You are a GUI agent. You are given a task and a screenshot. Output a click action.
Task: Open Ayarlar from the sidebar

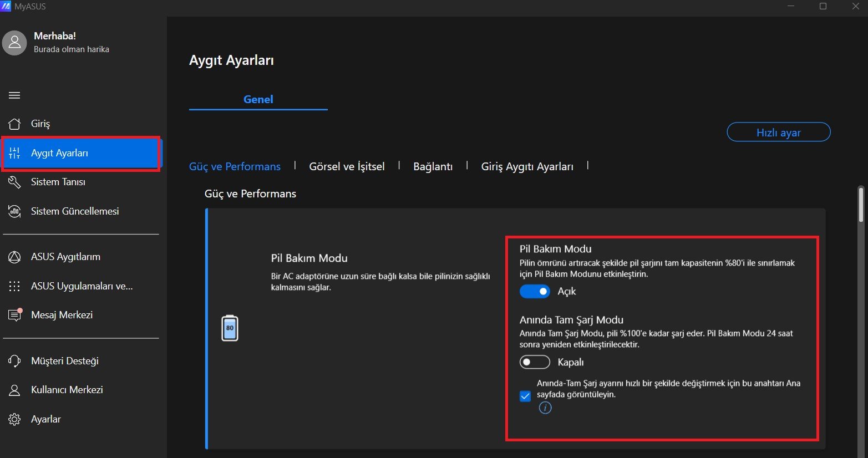[81, 419]
